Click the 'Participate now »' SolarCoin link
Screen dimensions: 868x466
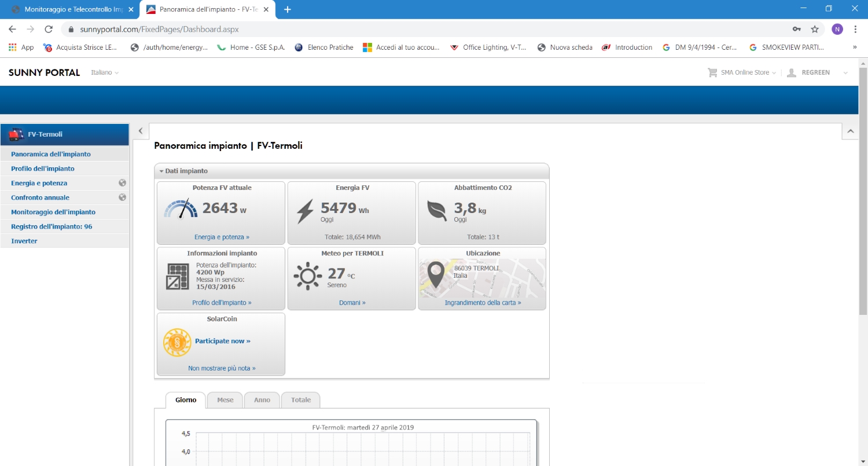(x=223, y=341)
